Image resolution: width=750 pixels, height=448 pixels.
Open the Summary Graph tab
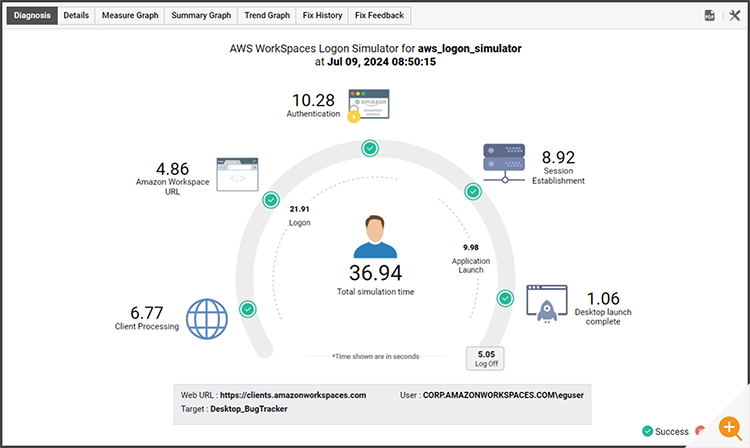(x=201, y=15)
